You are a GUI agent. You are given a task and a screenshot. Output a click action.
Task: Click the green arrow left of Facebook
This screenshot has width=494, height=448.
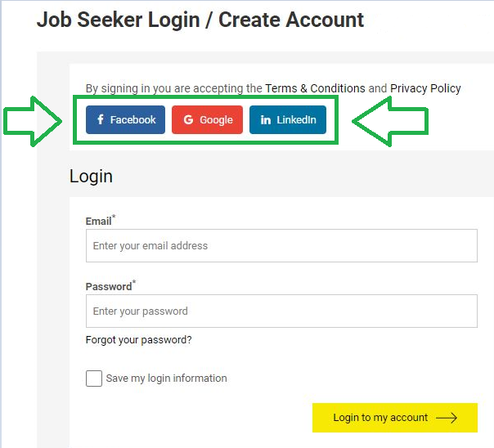coord(34,121)
